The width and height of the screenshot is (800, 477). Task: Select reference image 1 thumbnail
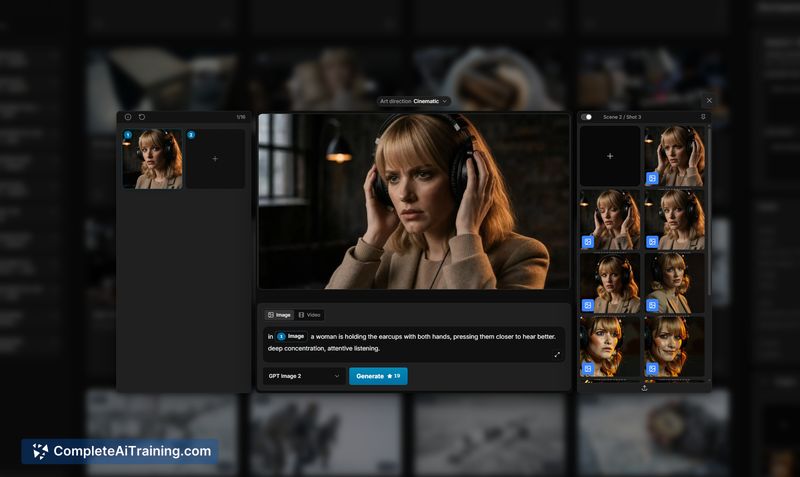pyautogui.click(x=153, y=159)
